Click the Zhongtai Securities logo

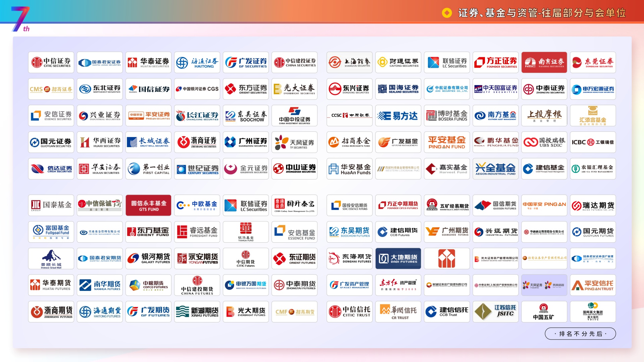(544, 89)
